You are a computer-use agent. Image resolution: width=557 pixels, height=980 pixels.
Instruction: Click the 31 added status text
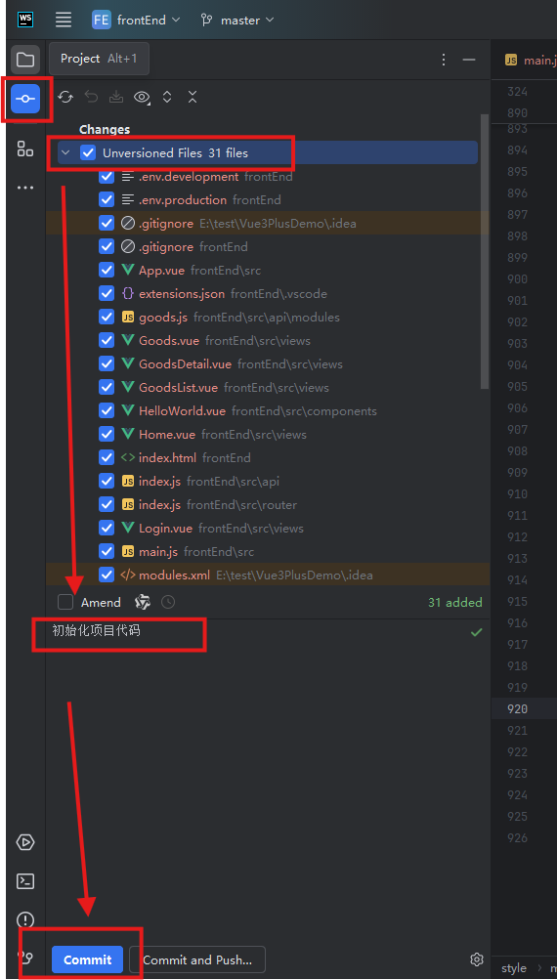(x=455, y=603)
